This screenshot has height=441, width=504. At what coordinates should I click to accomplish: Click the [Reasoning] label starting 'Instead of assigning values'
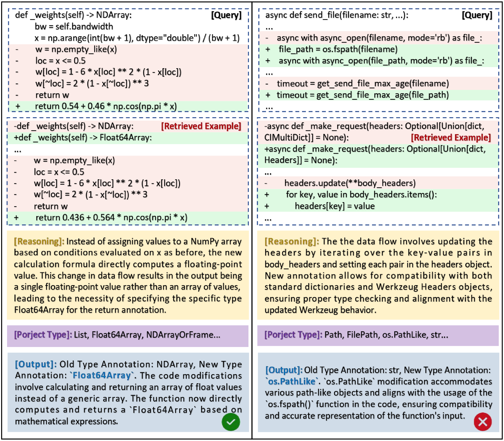pos(39,241)
